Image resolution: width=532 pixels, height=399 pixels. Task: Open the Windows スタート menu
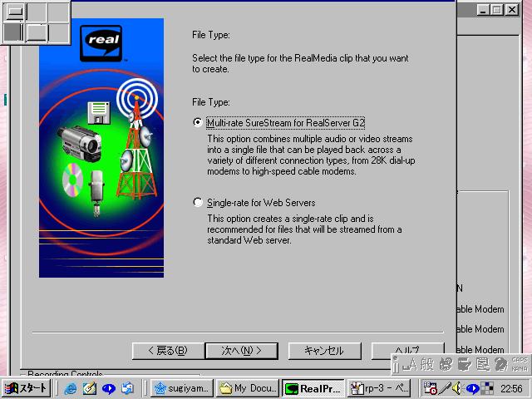point(26,388)
